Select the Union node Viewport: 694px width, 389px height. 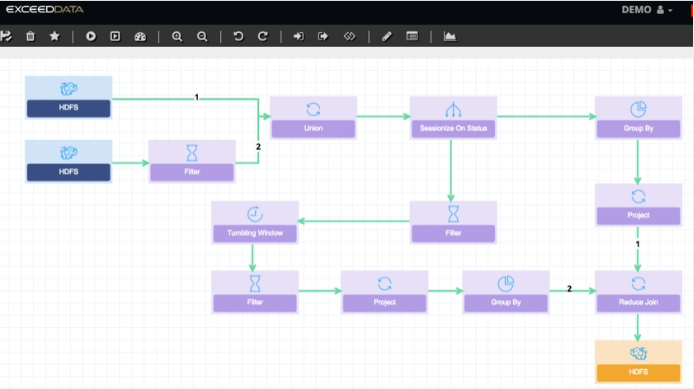coord(313,118)
